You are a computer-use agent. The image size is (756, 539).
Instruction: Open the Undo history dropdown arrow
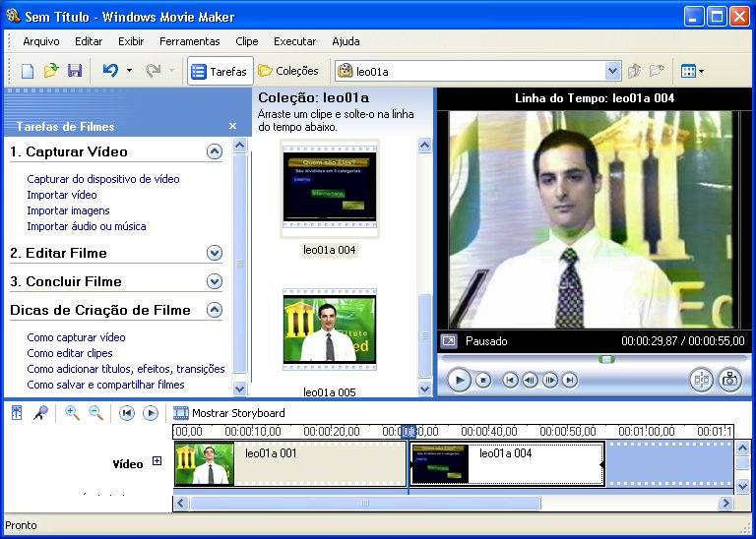pyautogui.click(x=129, y=71)
